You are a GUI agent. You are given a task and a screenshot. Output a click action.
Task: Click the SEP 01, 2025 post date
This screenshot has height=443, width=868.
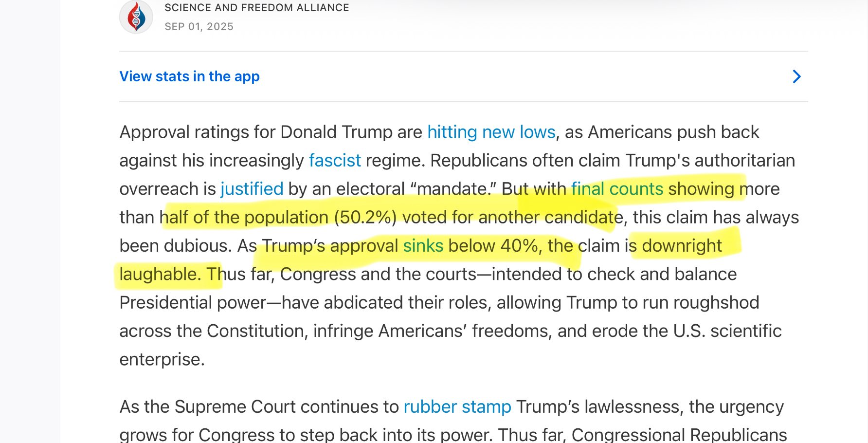[199, 27]
